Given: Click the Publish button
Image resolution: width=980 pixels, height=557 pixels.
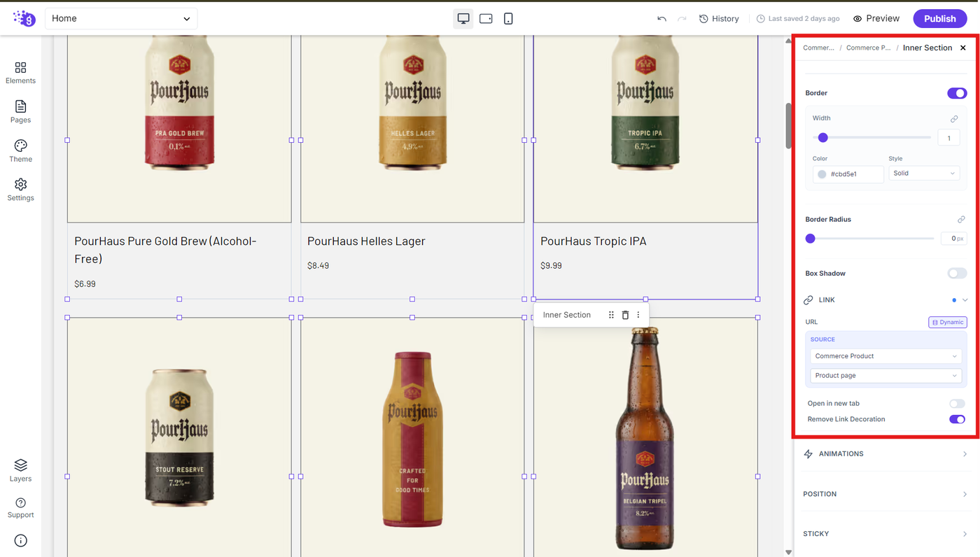Looking at the screenshot, I should click(x=939, y=19).
